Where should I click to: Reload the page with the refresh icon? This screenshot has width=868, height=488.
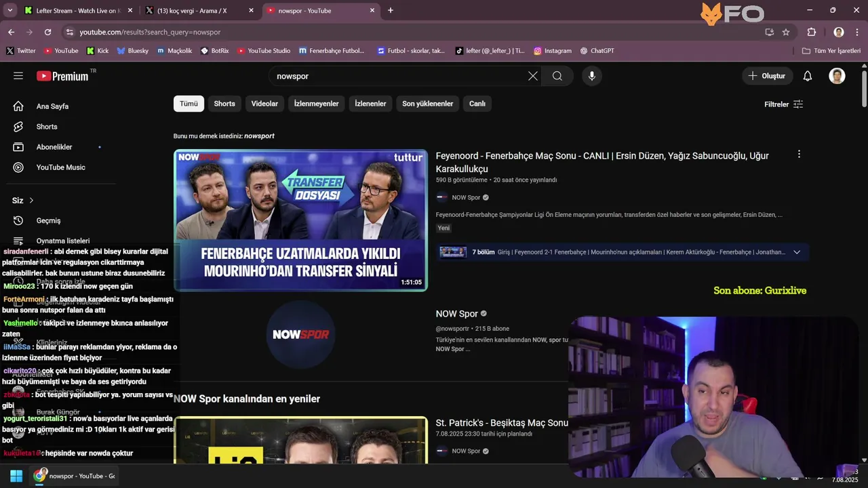pos(47,32)
